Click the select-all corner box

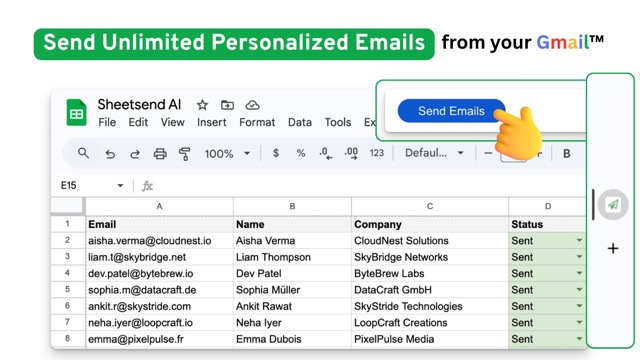tap(68, 206)
